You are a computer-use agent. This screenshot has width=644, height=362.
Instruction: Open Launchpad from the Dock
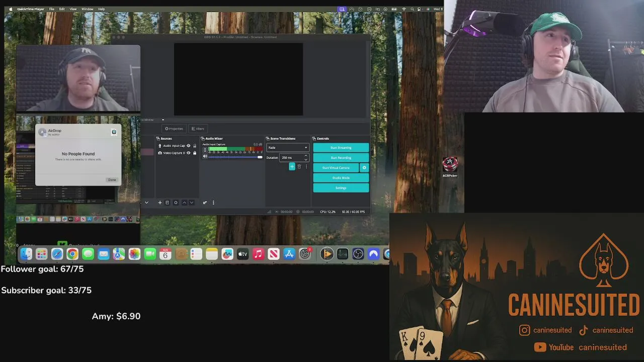42,254
